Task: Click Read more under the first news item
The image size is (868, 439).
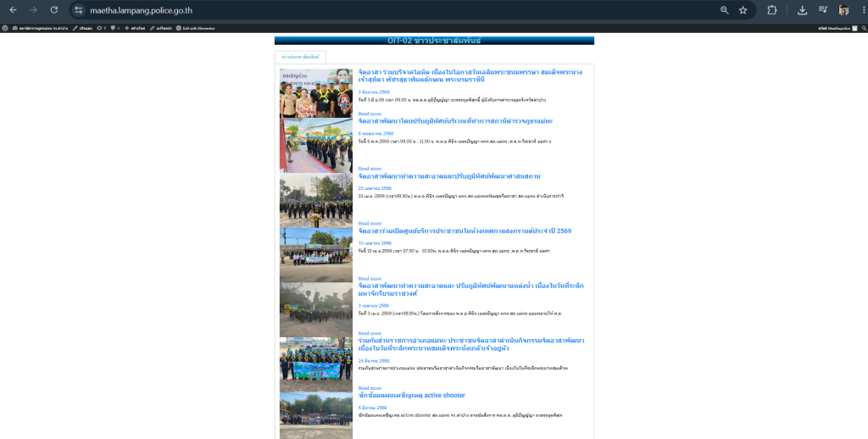Action: (x=370, y=114)
